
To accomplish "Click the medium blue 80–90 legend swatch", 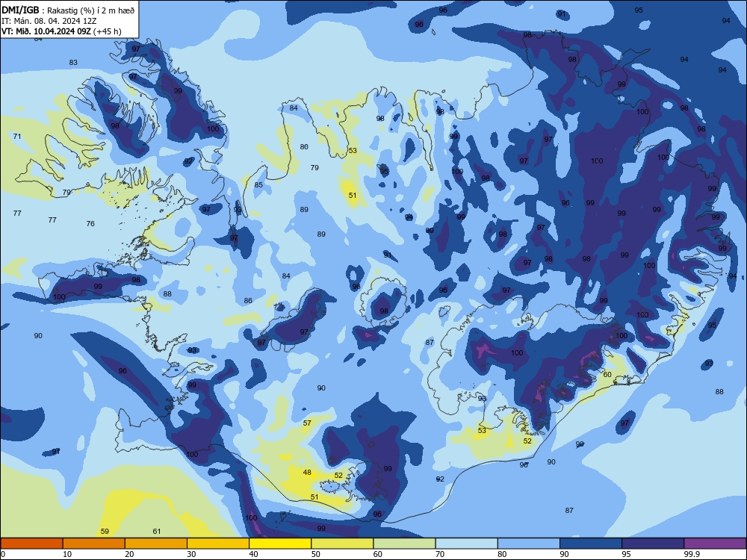I will pos(529,544).
